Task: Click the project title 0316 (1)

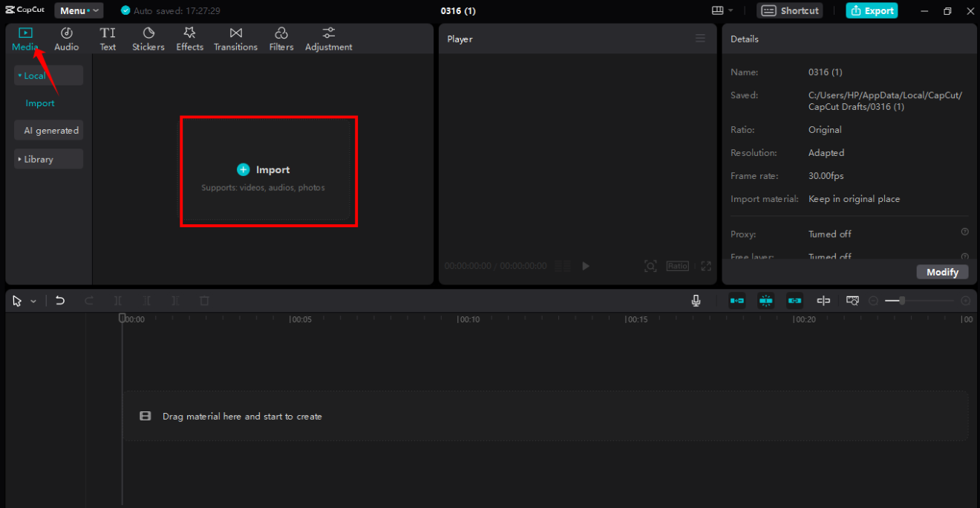Action: [x=458, y=10]
